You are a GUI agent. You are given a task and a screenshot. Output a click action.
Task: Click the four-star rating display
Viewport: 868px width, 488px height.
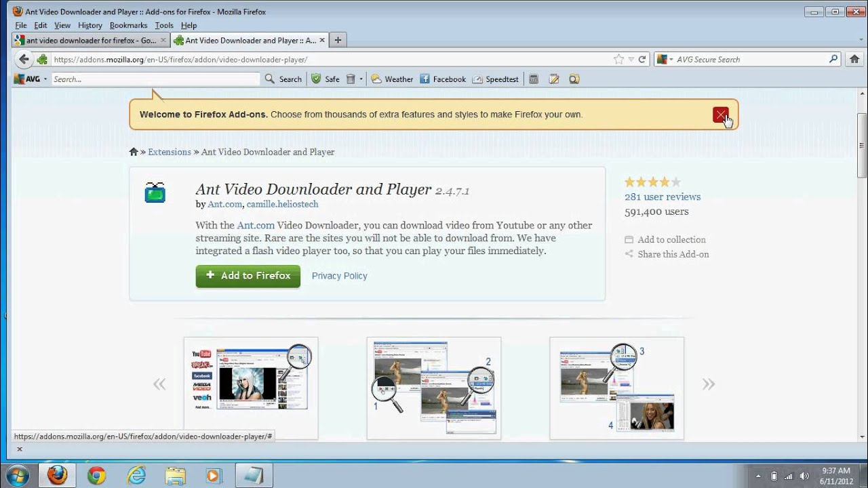click(x=652, y=182)
